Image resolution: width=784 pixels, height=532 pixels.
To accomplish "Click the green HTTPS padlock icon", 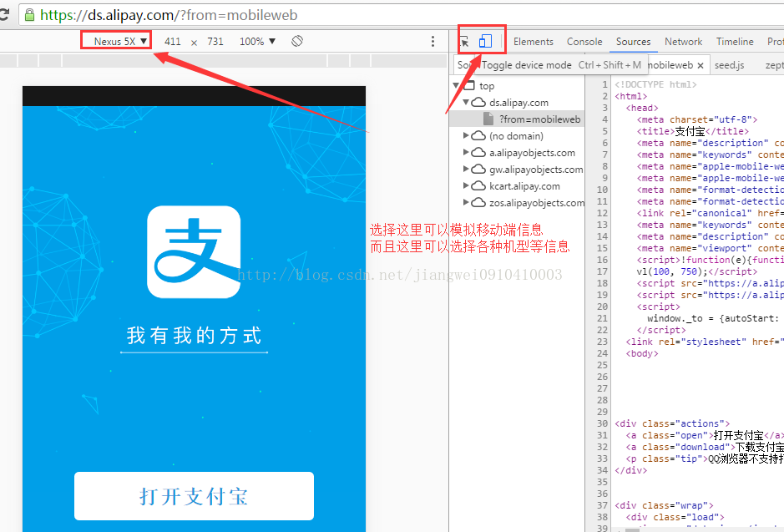I will 29,15.
